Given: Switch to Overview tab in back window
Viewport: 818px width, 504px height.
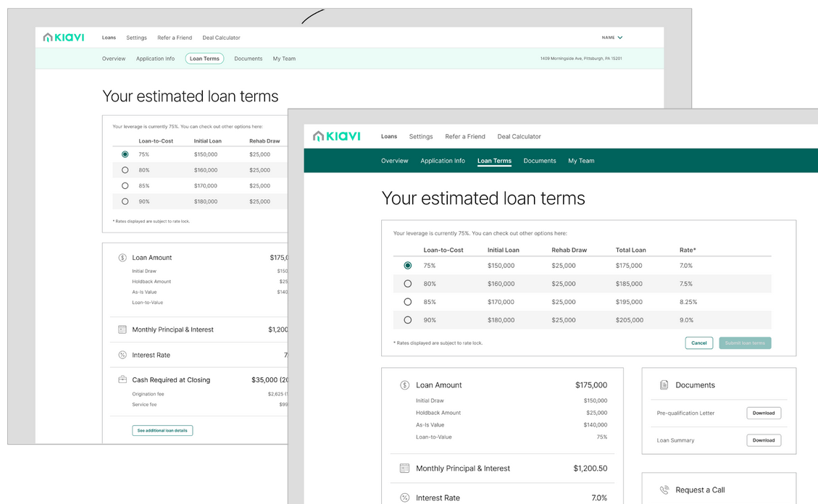Looking at the screenshot, I should tap(114, 59).
